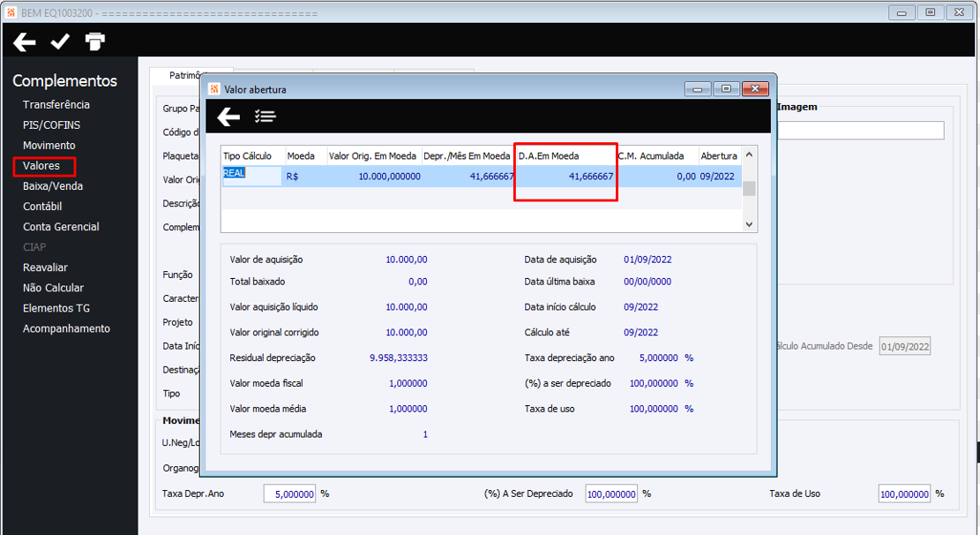This screenshot has width=980, height=535.
Task: Click the Valor abertura dialog title icon
Action: point(214,89)
